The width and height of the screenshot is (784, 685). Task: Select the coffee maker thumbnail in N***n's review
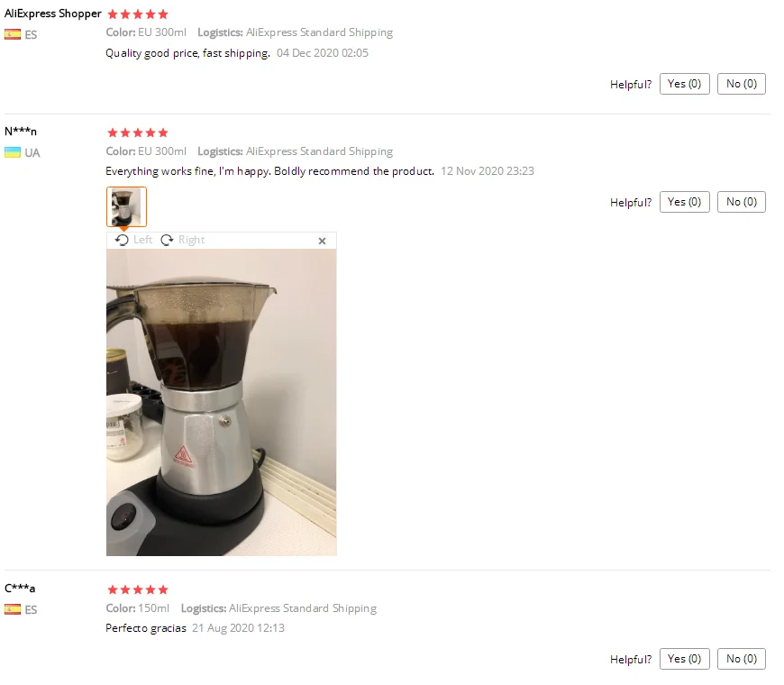tap(126, 206)
